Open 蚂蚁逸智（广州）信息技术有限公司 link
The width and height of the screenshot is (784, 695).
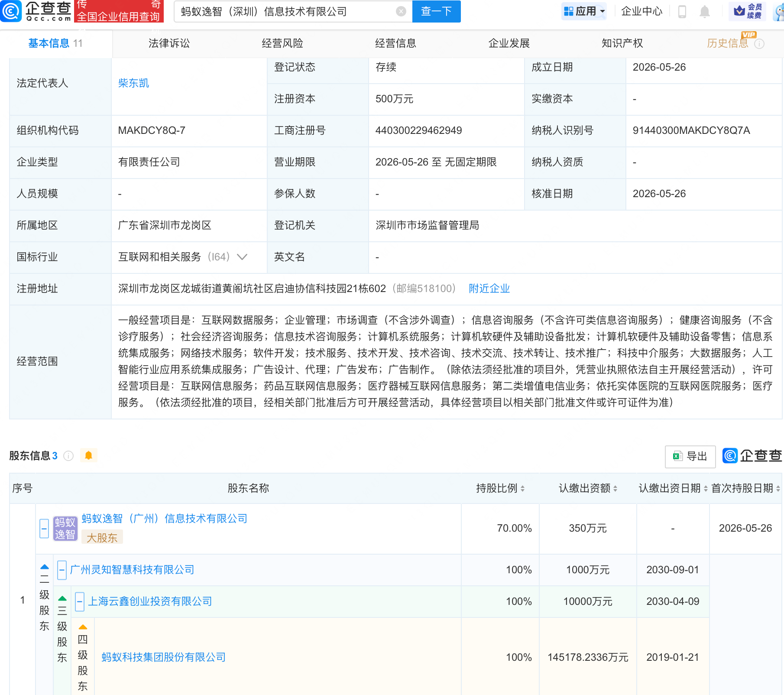point(164,519)
